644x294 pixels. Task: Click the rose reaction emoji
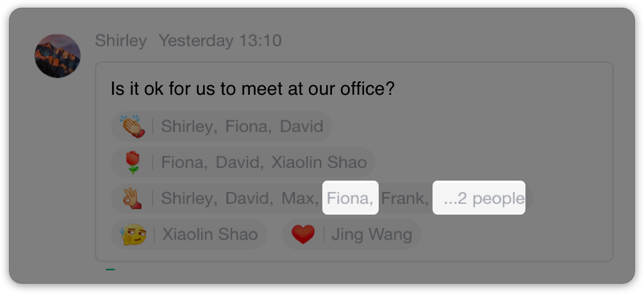(x=132, y=162)
